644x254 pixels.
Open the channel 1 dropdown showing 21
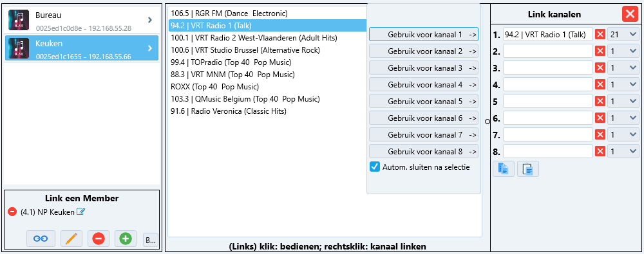(623, 35)
